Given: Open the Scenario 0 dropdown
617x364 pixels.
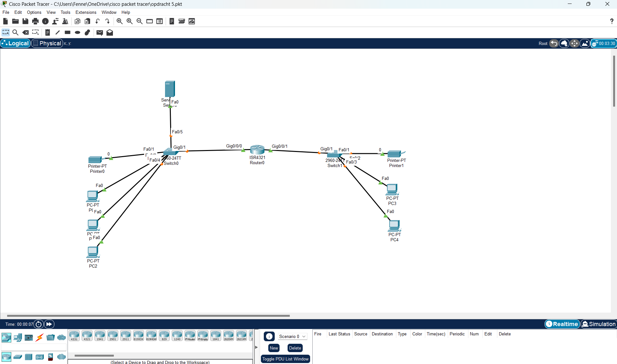Looking at the screenshot, I should coord(292,336).
